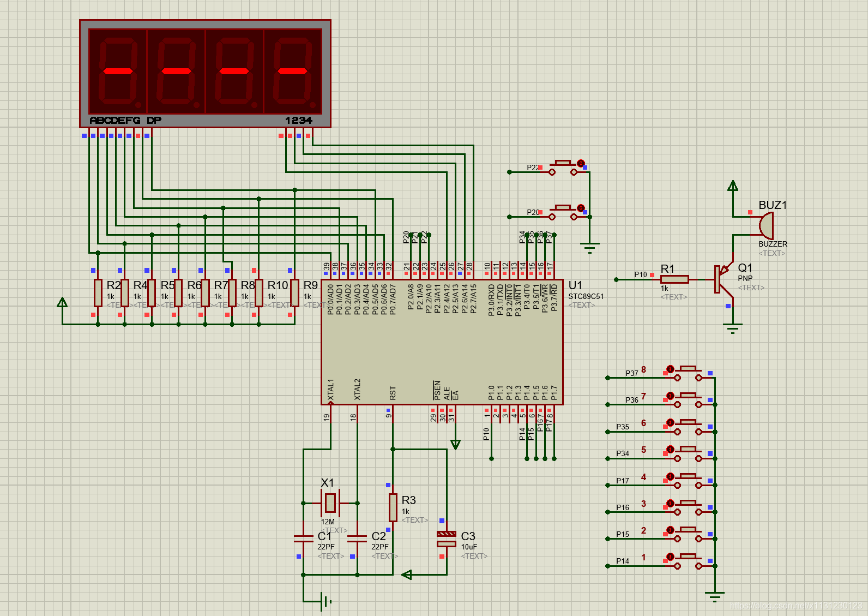868x616 pixels.
Task: Select crystal oscillator X1 symbol
Action: pos(330,503)
